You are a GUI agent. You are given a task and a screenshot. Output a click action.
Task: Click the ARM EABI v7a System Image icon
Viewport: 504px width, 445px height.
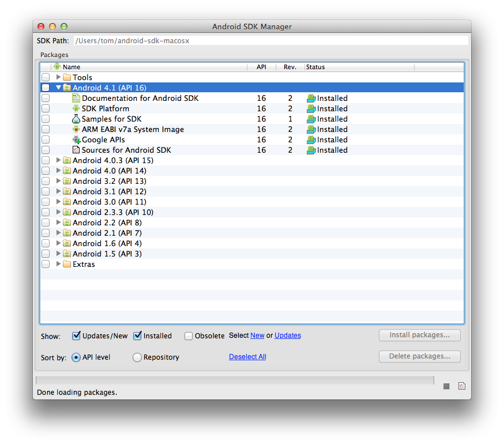click(76, 129)
